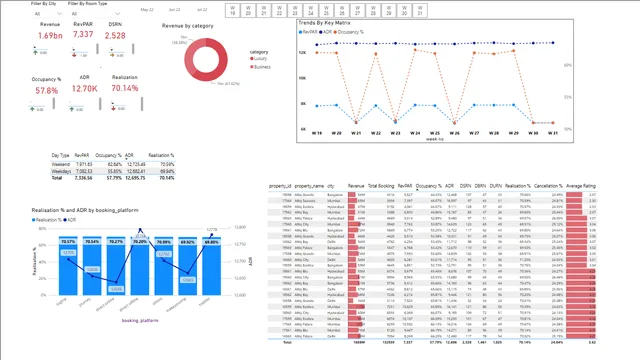This screenshot has width=640, height=360.
Task: Click RevPAR legend dot in Trends By Key Matrix
Action: tap(301, 32)
